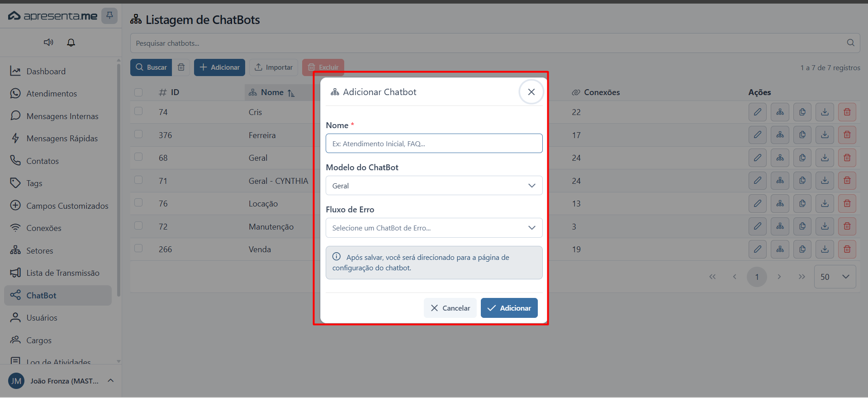Open the Modelo do ChatBot dropdown
The height and width of the screenshot is (398, 868).
pos(434,186)
